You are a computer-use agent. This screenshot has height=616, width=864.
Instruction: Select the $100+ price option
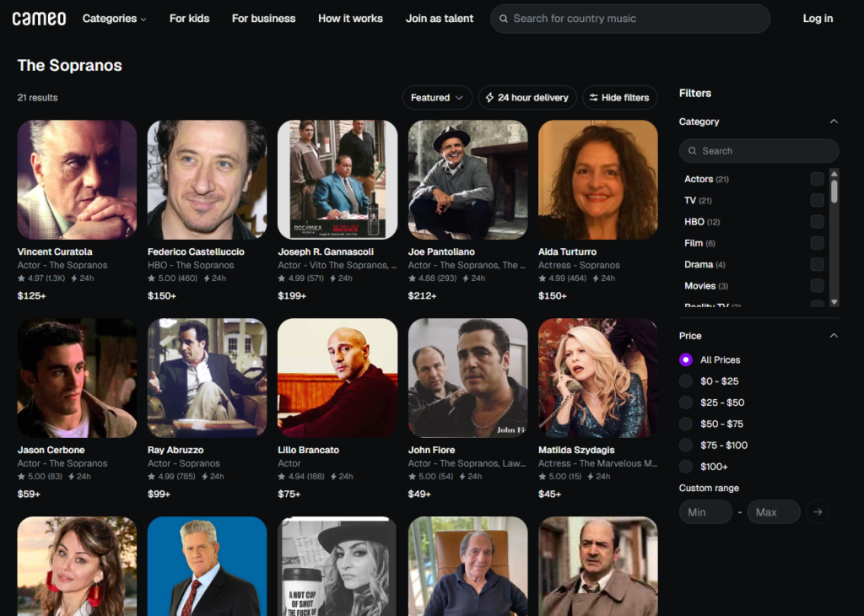point(686,467)
